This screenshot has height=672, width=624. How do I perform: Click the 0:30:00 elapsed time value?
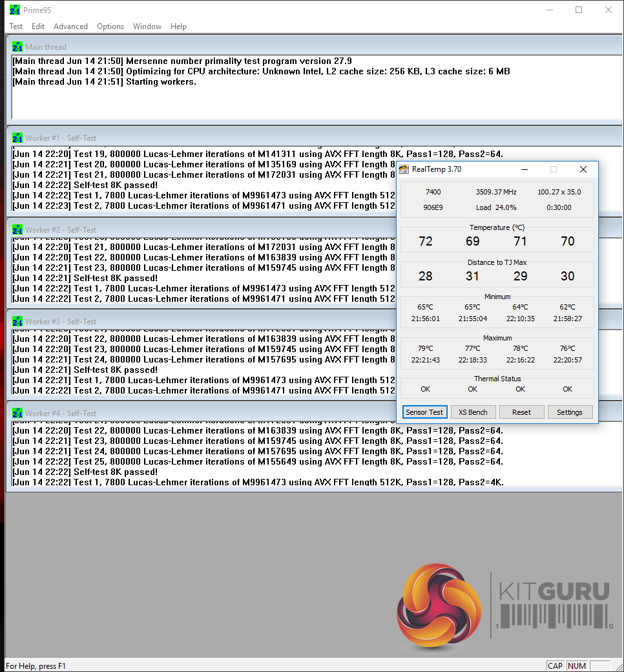point(559,207)
